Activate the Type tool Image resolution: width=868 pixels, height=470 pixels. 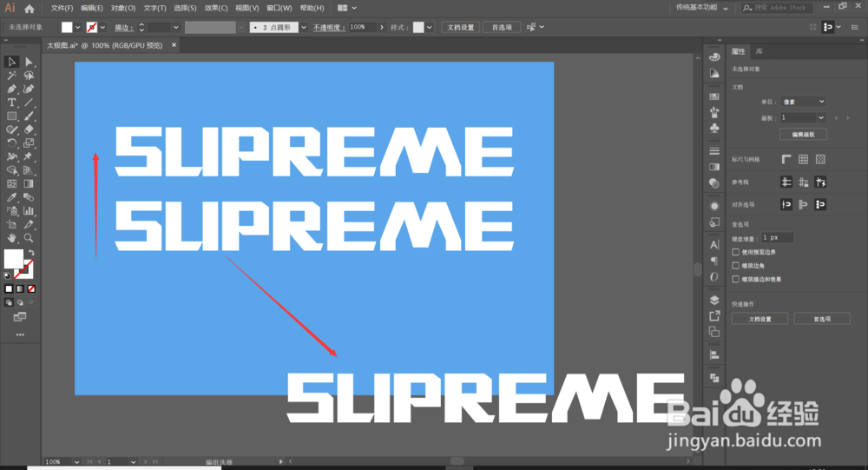pos(11,103)
